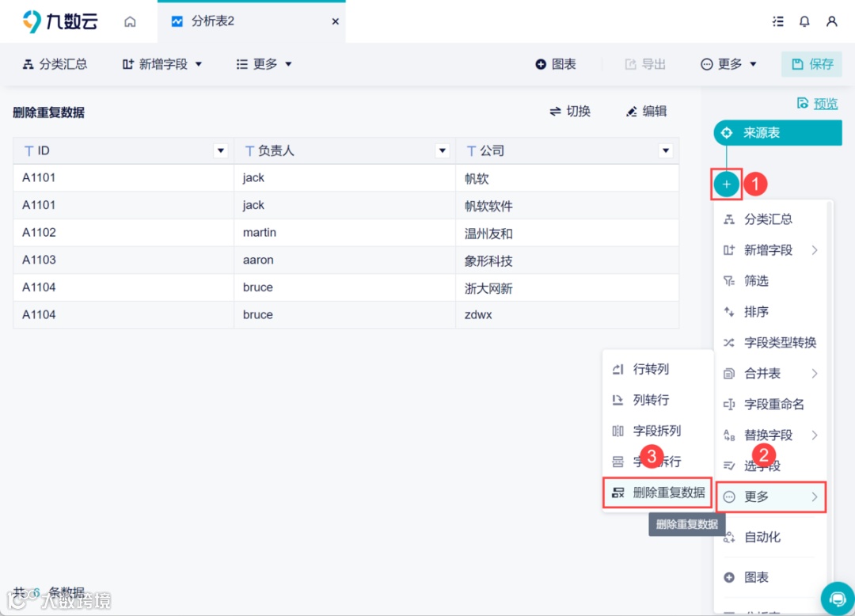Click the A1103 cell
The image size is (855, 616).
(123, 260)
